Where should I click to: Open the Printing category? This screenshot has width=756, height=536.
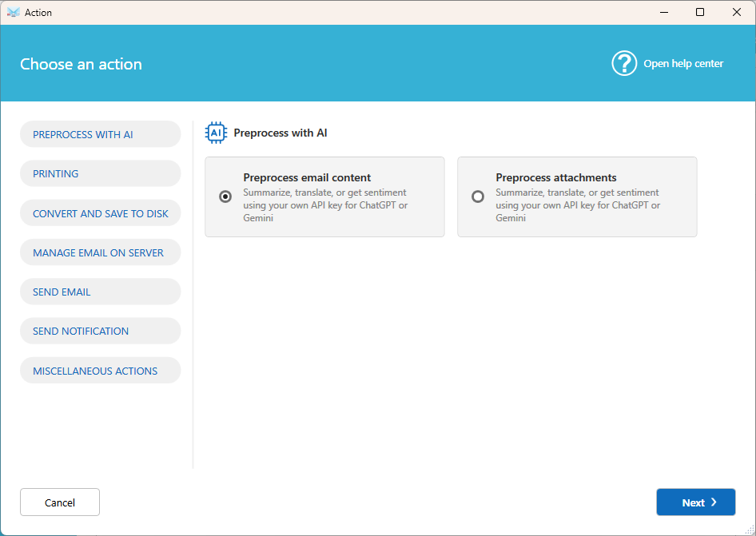pos(100,173)
